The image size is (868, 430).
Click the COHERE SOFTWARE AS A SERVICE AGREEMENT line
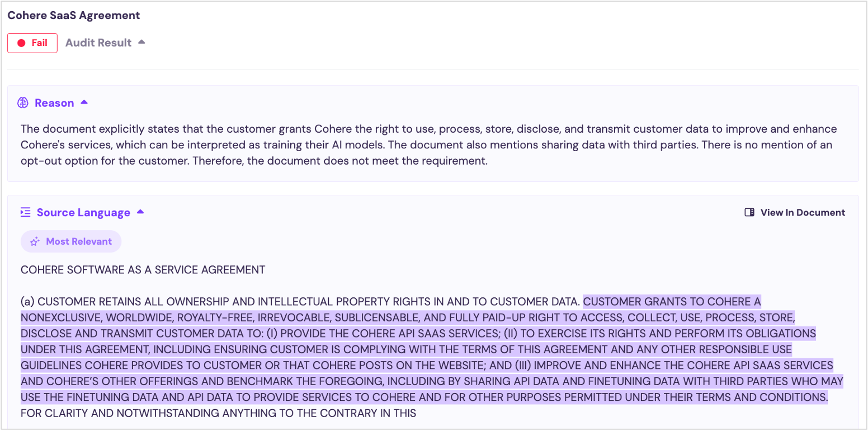point(143,270)
